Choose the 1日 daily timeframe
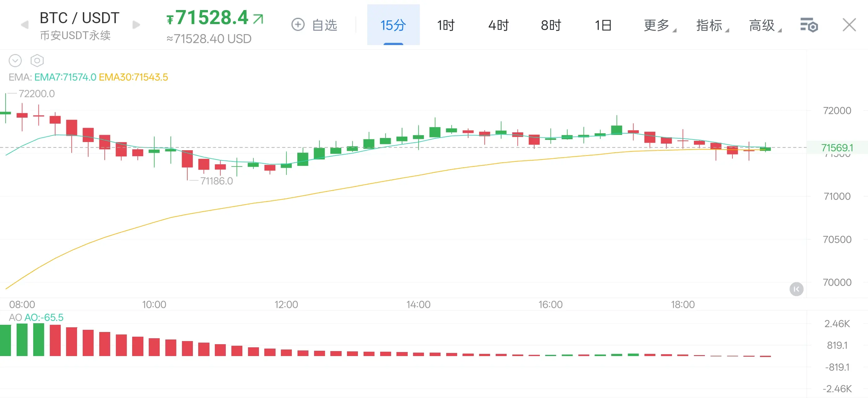Image resolution: width=868 pixels, height=398 pixels. 603,25
